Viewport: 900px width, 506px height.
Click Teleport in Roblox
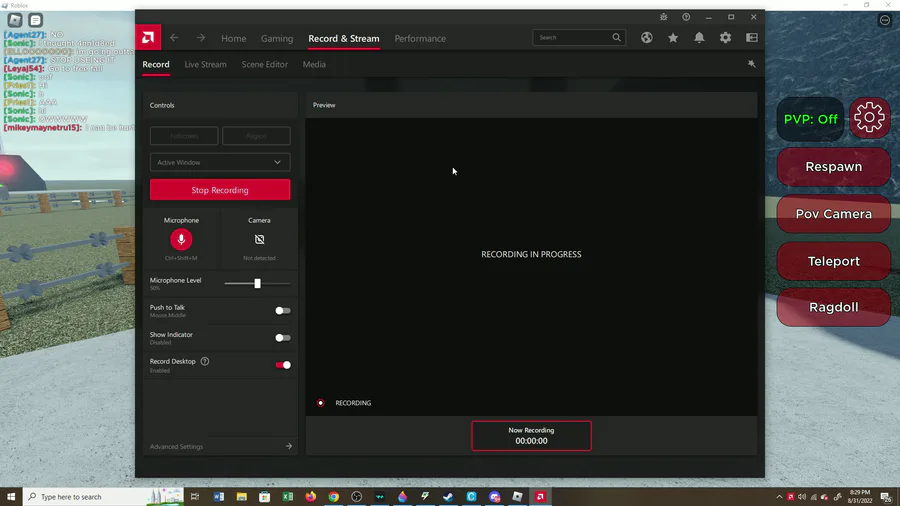[833, 261]
